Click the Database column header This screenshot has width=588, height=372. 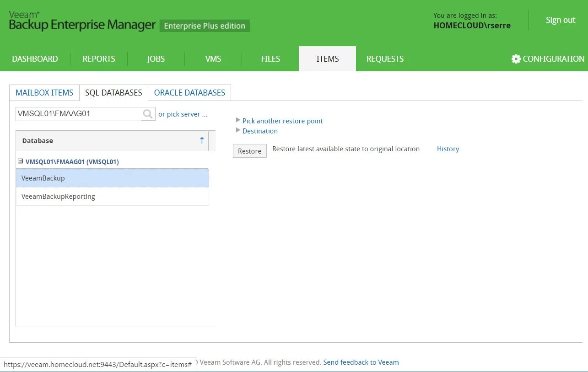112,141
